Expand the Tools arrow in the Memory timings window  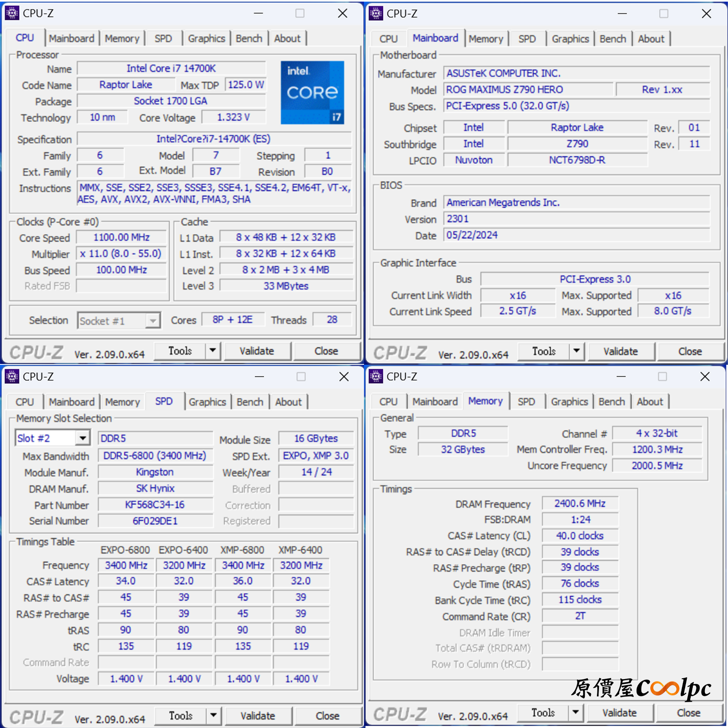click(x=576, y=713)
